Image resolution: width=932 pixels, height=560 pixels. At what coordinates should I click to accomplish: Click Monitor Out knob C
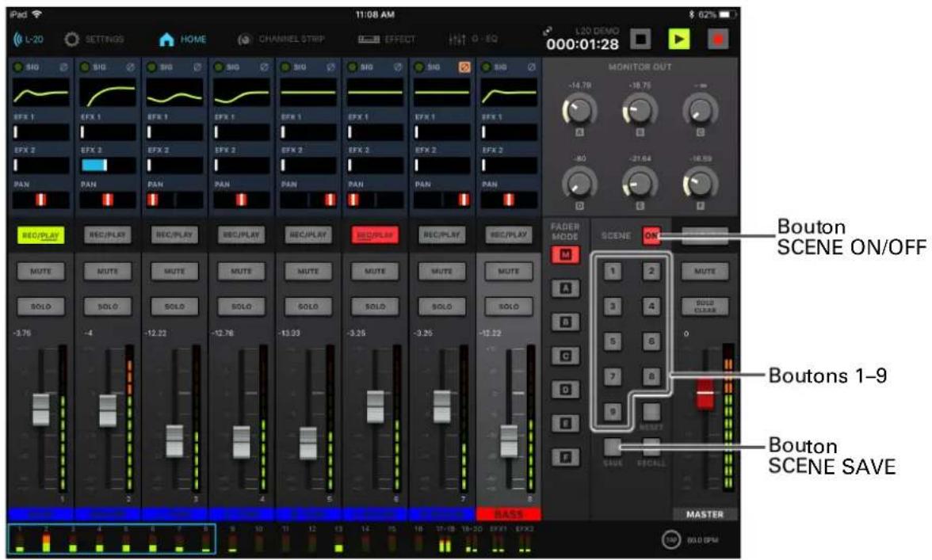[x=701, y=111]
